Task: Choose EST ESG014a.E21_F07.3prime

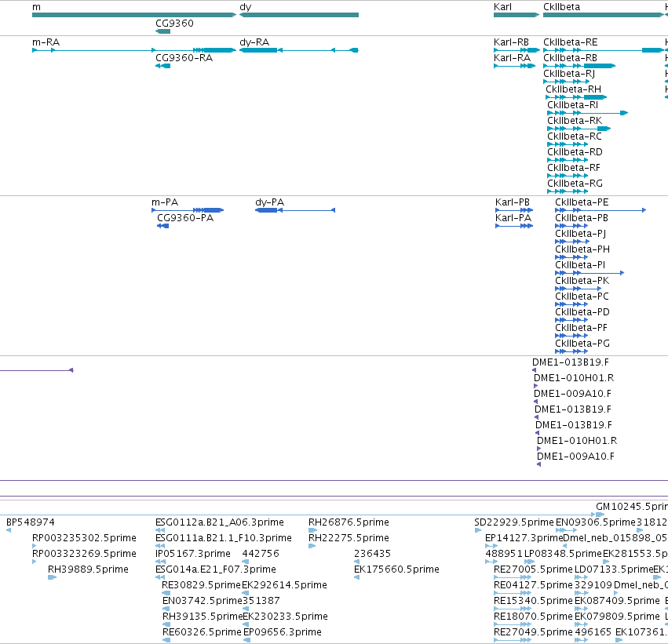Action: [216, 569]
